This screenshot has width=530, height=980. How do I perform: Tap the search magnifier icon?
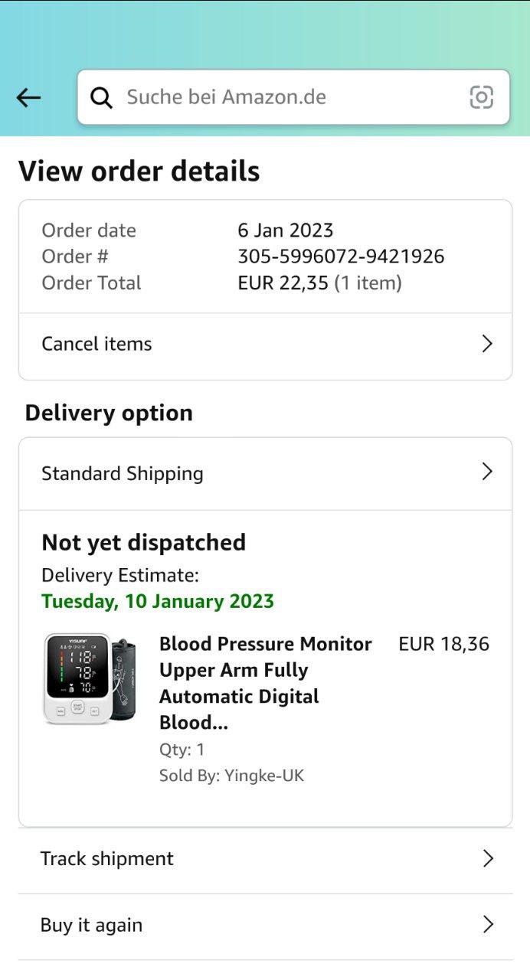(101, 97)
